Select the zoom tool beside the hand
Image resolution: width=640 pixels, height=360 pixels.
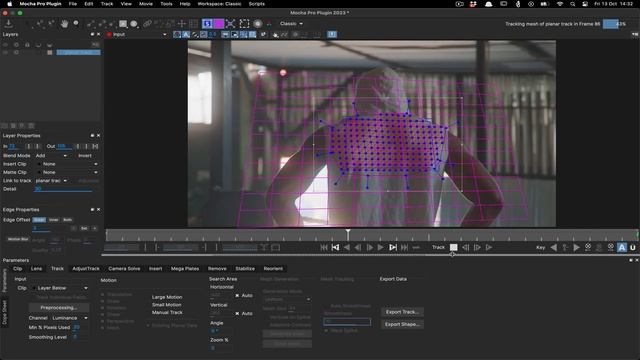click(76, 23)
